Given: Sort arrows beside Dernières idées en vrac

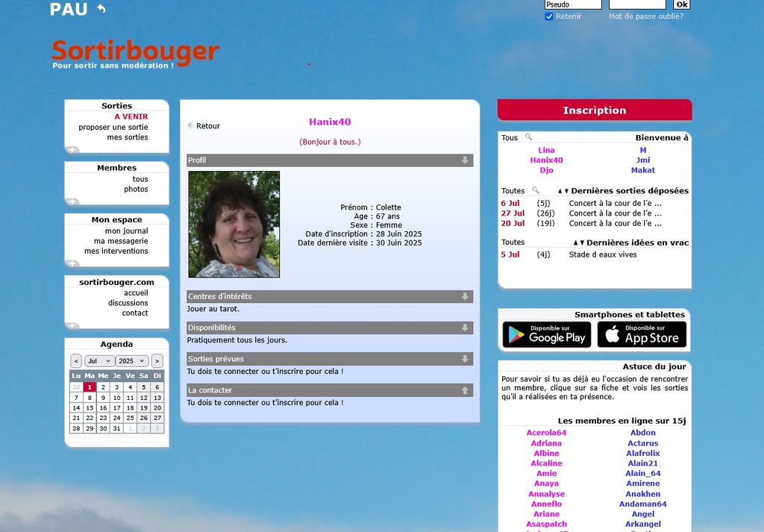Looking at the screenshot, I should click(579, 242).
